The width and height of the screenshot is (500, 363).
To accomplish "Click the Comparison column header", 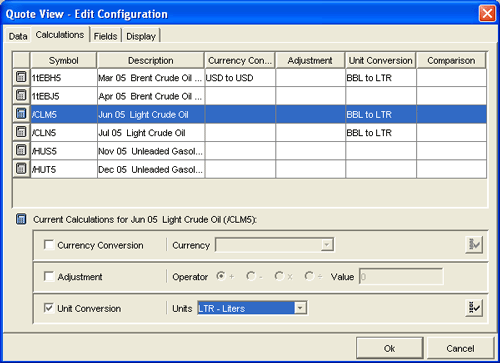I will coord(451,60).
